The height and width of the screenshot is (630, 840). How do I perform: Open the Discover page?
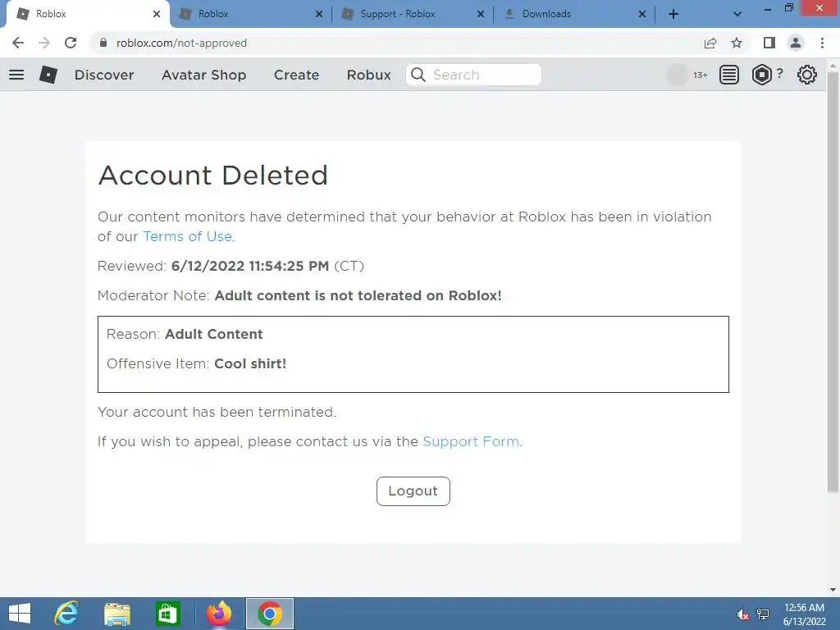tap(104, 75)
